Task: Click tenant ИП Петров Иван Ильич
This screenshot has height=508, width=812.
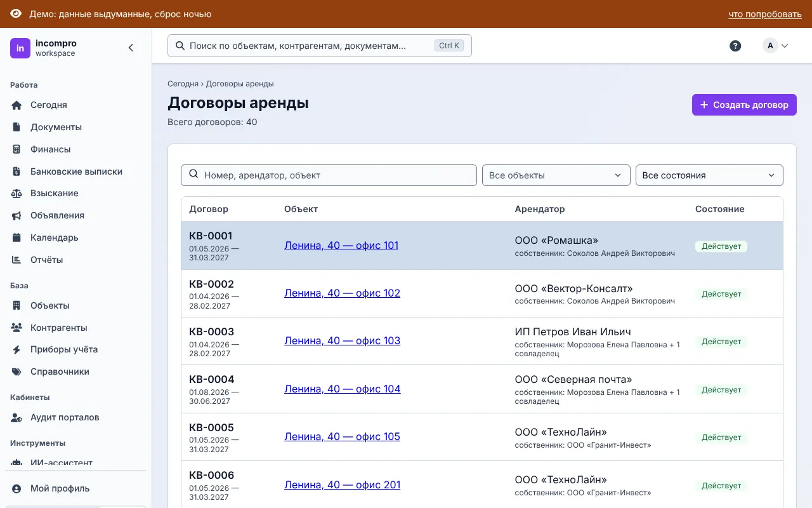Action: tap(573, 331)
